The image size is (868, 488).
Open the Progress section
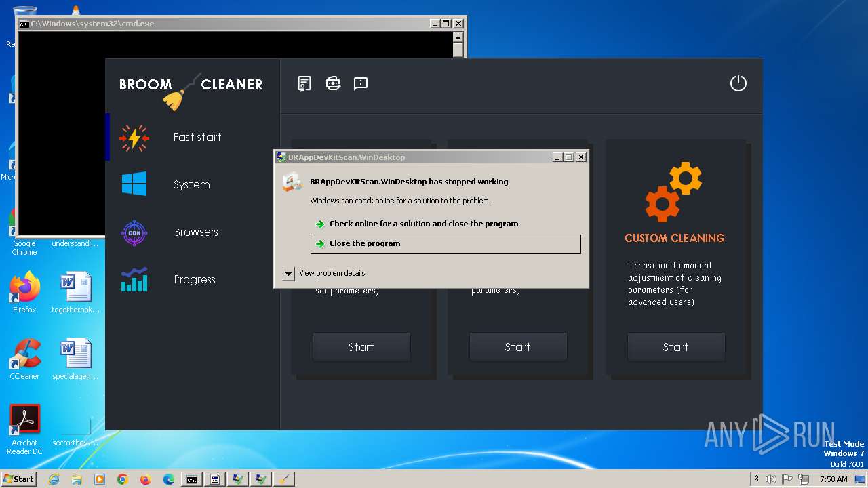pos(193,279)
